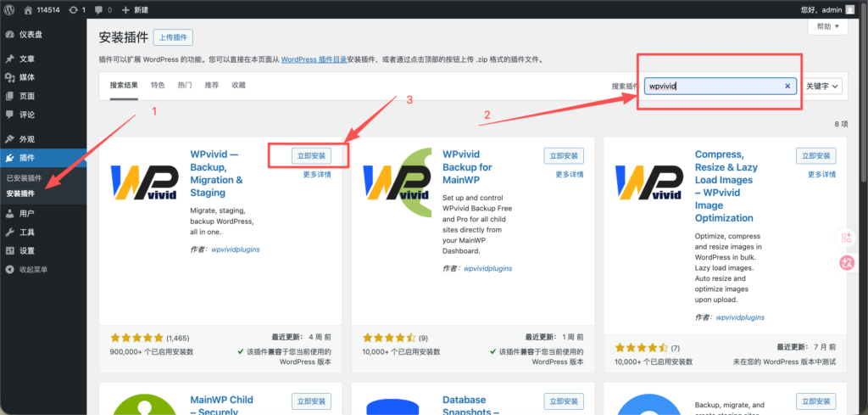The height and width of the screenshot is (415, 868).
Task: Go to 已安装插件 submenu
Action: (24, 178)
